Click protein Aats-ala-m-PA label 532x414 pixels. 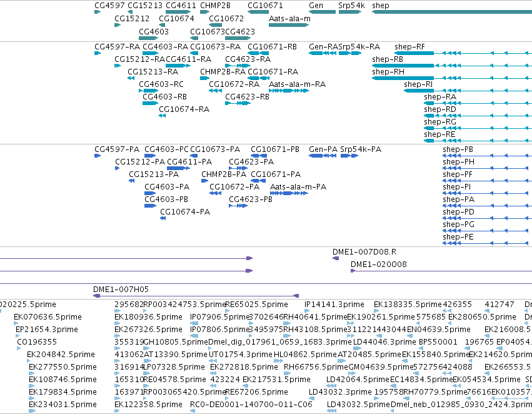(298, 187)
